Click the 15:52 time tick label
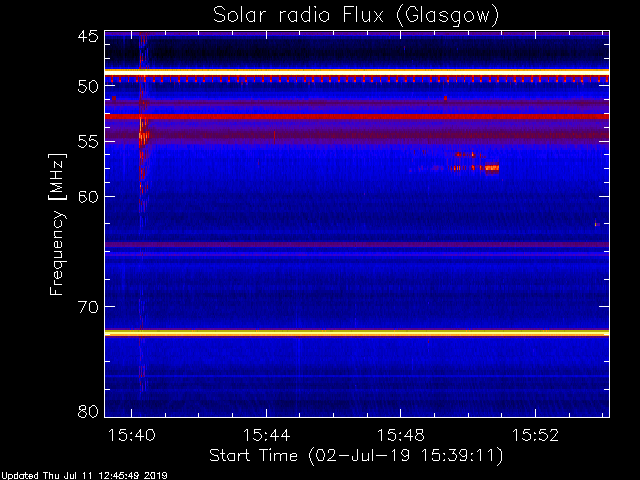The image size is (640, 480). pyautogui.click(x=535, y=435)
